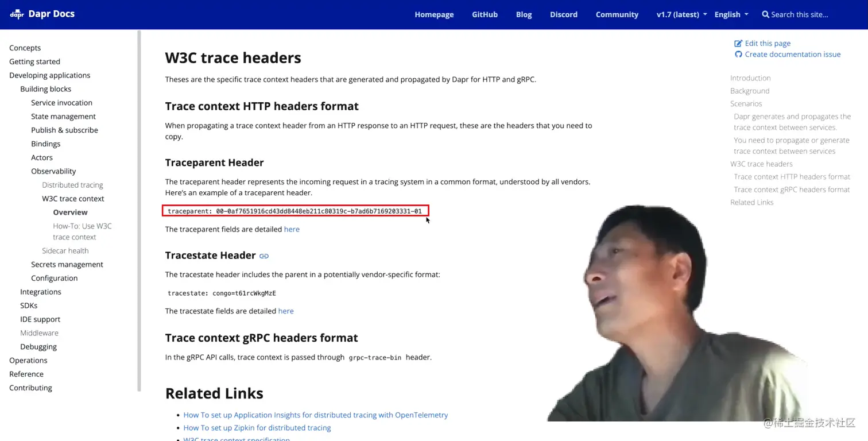Jump to Trace context HTTP headers format entry
Screen dimensions: 868x441
(x=792, y=177)
